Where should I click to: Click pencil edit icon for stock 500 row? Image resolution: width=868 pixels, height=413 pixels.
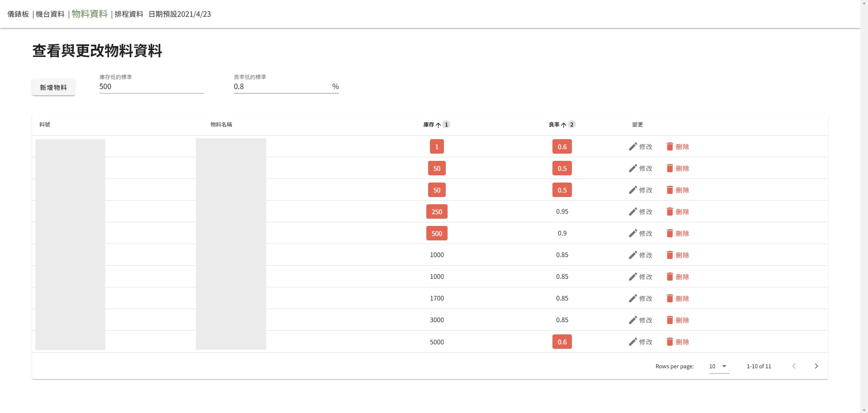[633, 233]
